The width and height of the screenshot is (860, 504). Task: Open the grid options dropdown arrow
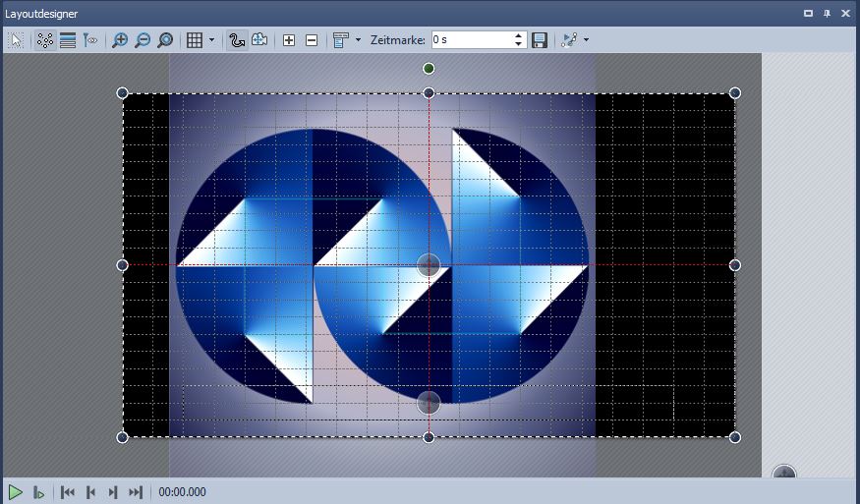tap(211, 40)
